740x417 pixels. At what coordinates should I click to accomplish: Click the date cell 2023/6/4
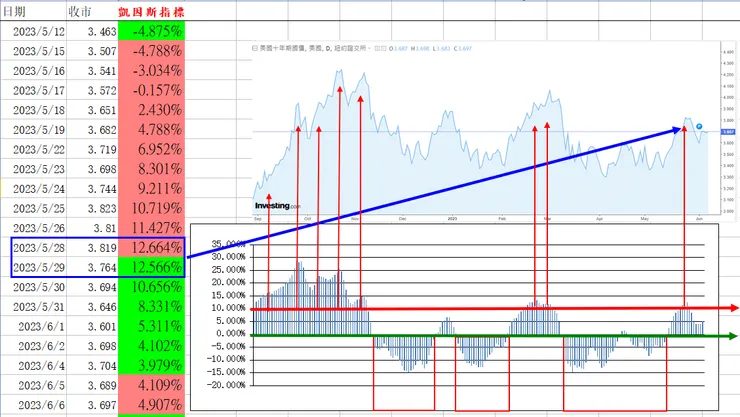coord(33,366)
